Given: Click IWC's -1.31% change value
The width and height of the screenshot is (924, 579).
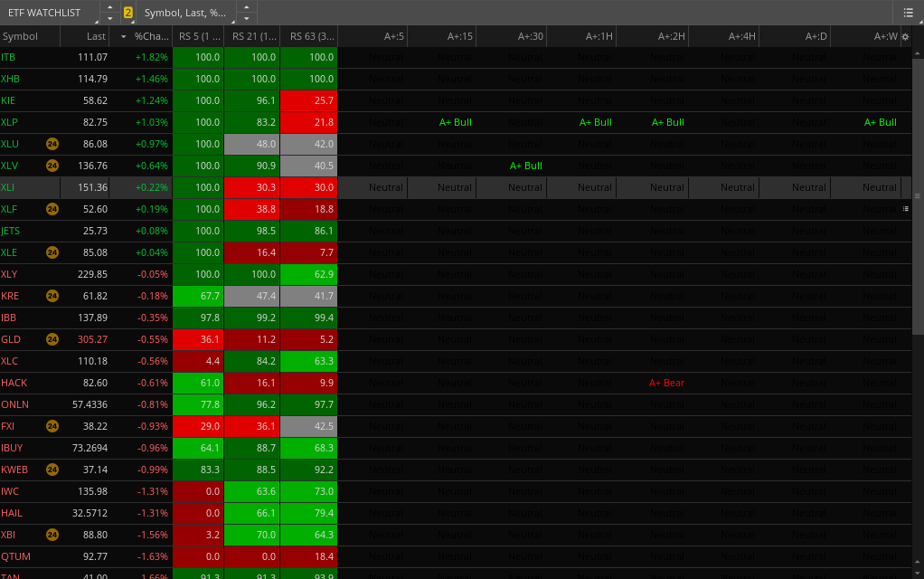Looking at the screenshot, I should tap(153, 491).
